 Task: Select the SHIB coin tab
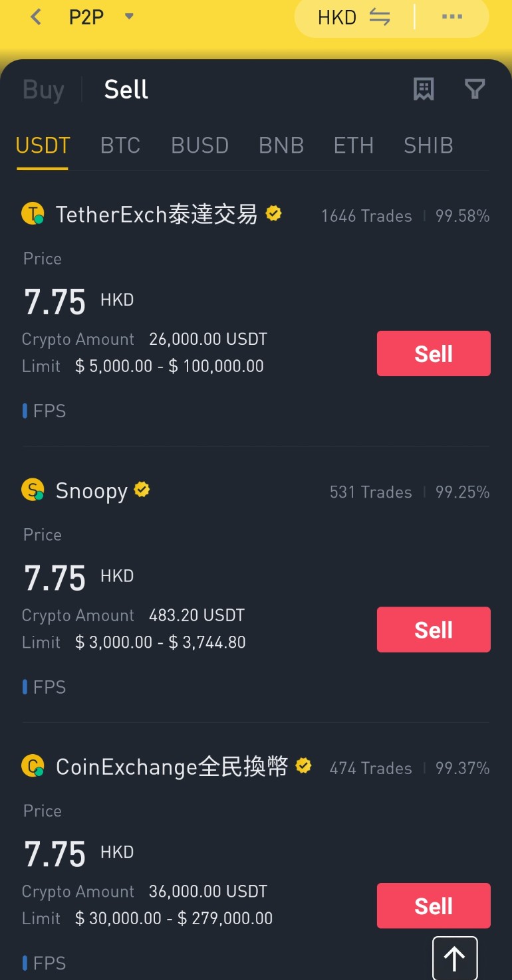click(x=428, y=146)
